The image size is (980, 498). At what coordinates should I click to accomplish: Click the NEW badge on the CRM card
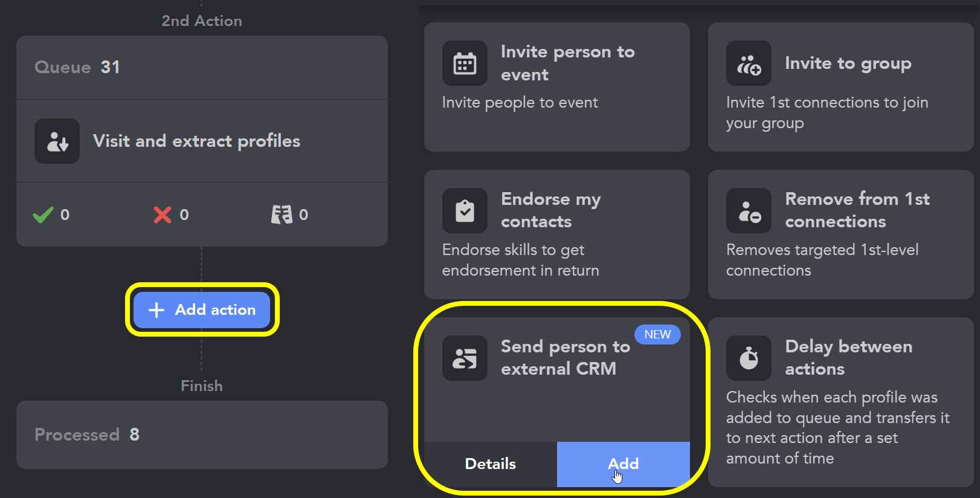[657, 334]
